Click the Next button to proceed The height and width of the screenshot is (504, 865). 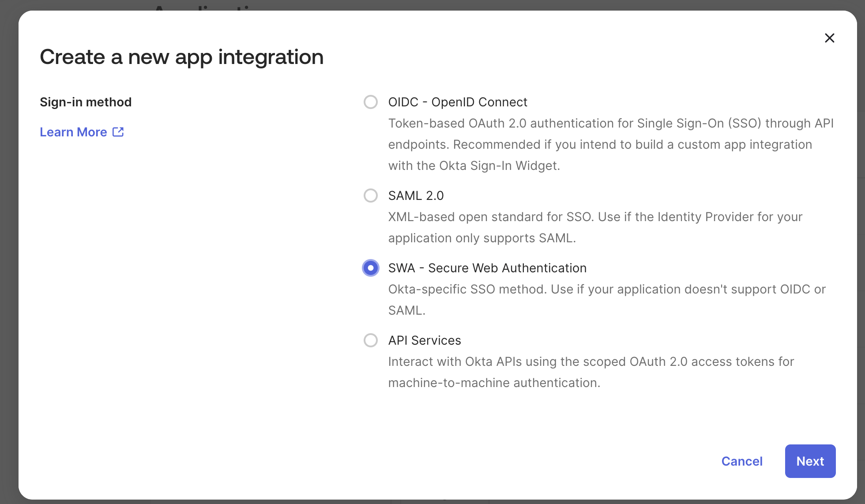click(x=810, y=461)
